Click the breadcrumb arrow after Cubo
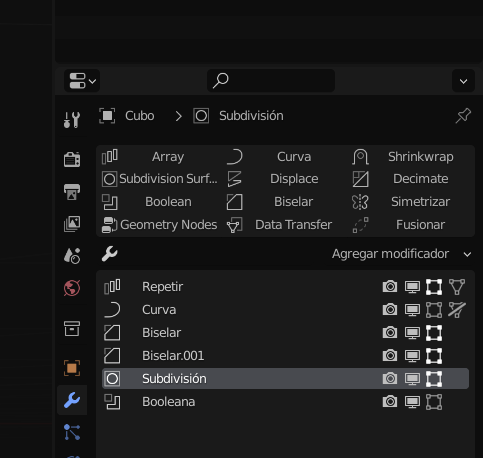The height and width of the screenshot is (458, 483). point(179,116)
